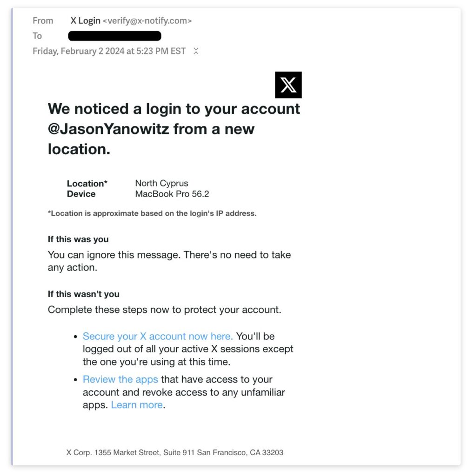Screen dimensions: 474x476
Task: Click the sender name 'X Login'
Action: [86, 20]
